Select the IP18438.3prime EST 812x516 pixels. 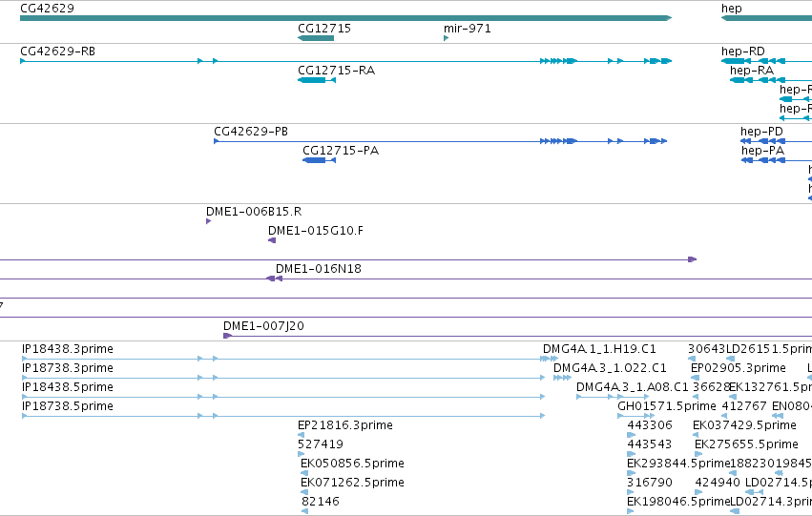[283, 359]
